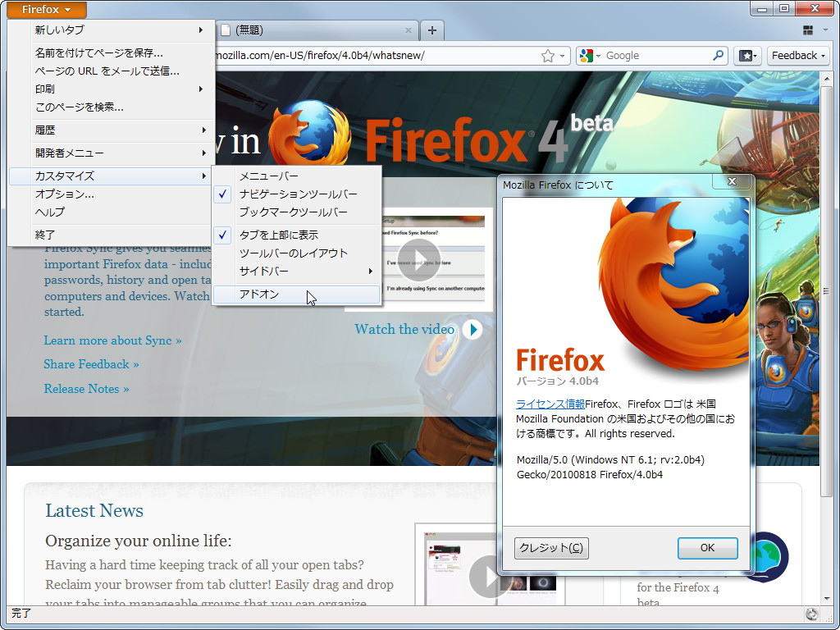
Task: Click the Google search engine icon
Action: [x=586, y=55]
